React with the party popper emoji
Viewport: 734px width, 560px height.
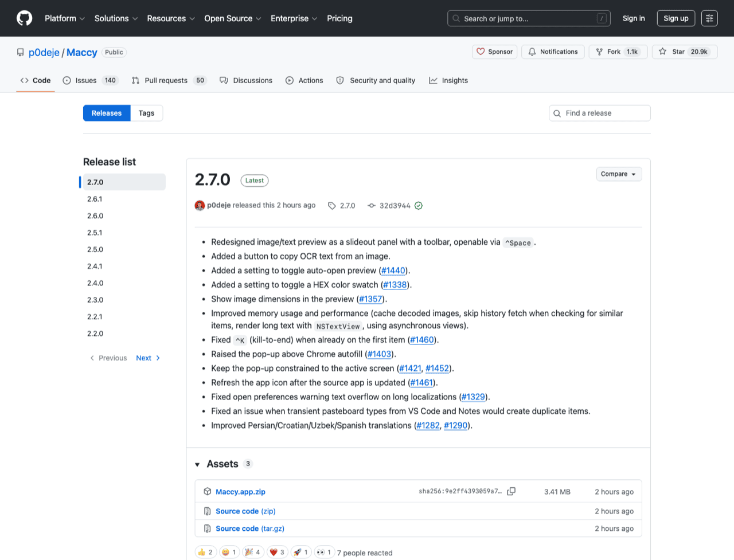click(253, 552)
